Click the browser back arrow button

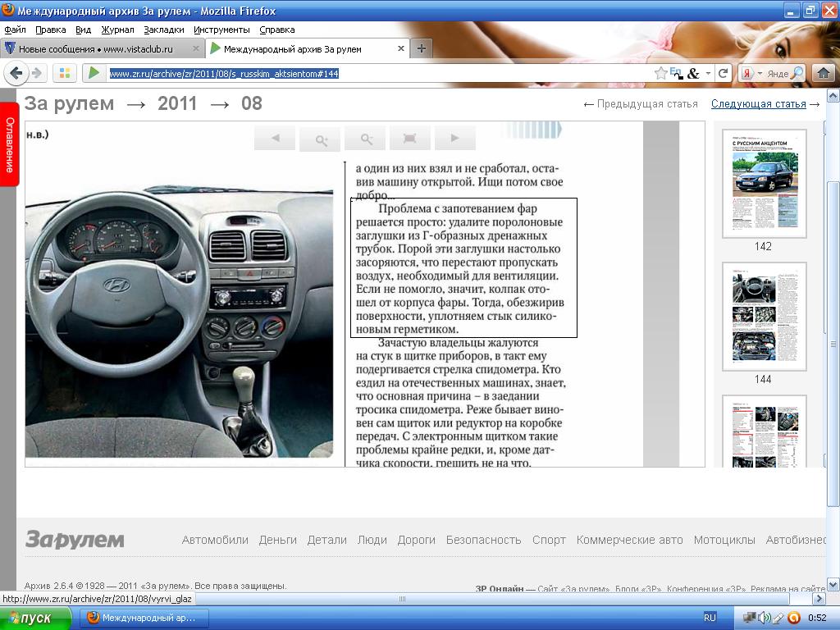(16, 73)
